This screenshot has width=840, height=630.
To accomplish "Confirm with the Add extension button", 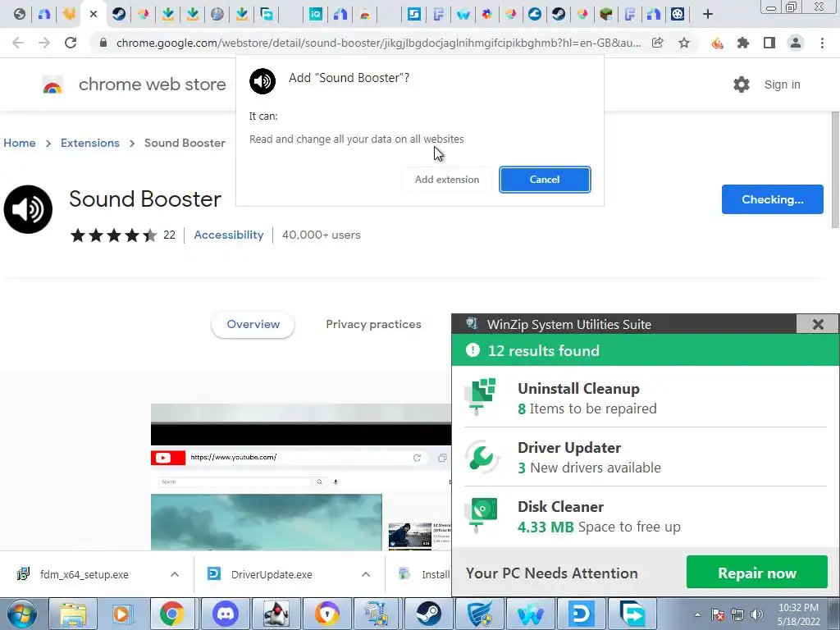I will (x=447, y=180).
